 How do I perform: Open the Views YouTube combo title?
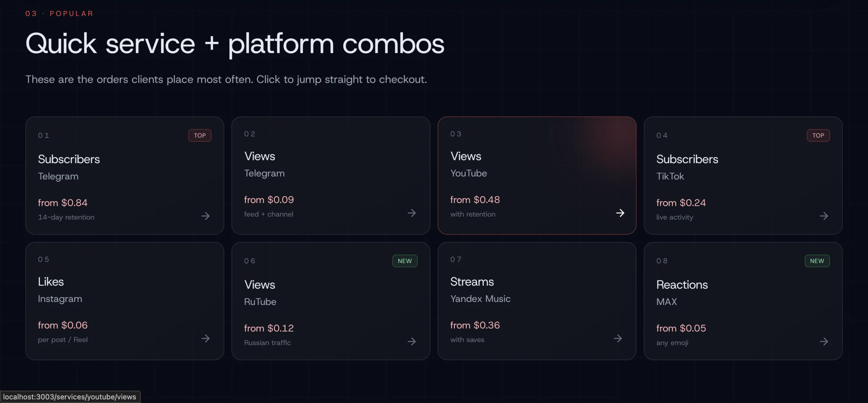click(466, 156)
